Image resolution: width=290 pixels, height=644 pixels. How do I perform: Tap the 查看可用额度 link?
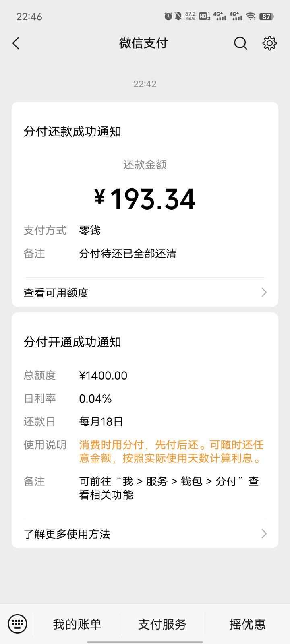click(56, 293)
